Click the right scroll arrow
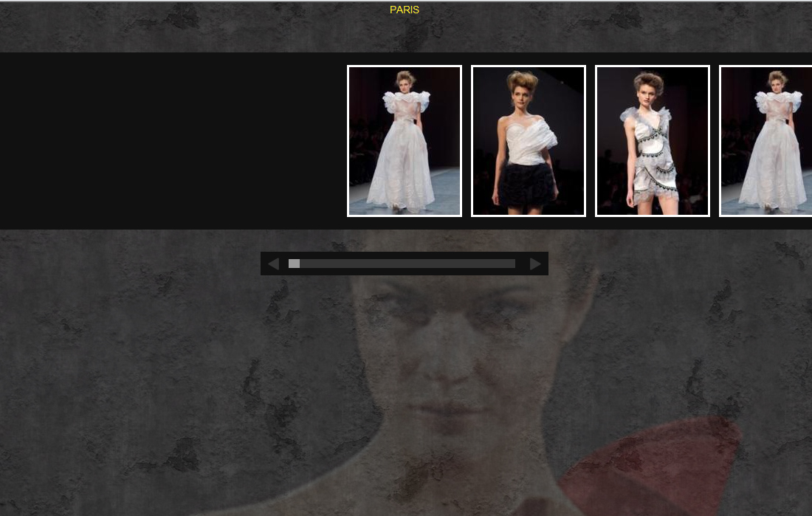 click(x=535, y=264)
